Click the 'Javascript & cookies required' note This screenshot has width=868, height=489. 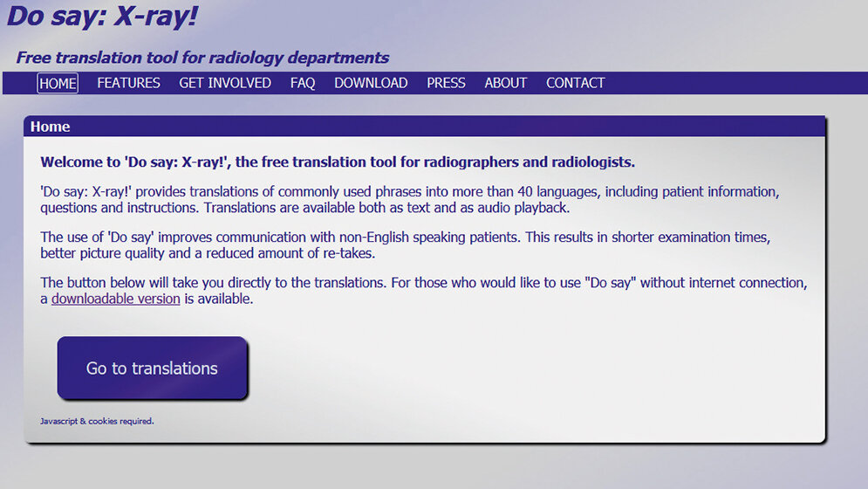coord(97,421)
